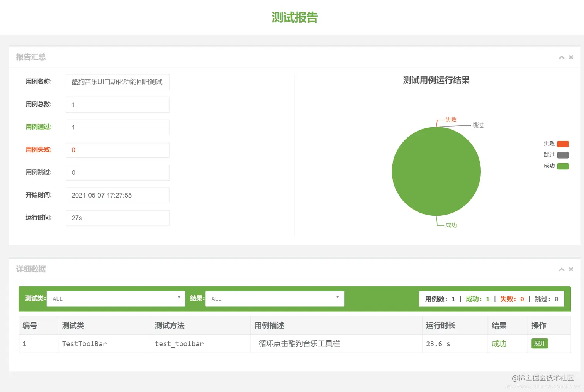
Task: Click the 失败: 0 summary count
Action: click(x=512, y=299)
